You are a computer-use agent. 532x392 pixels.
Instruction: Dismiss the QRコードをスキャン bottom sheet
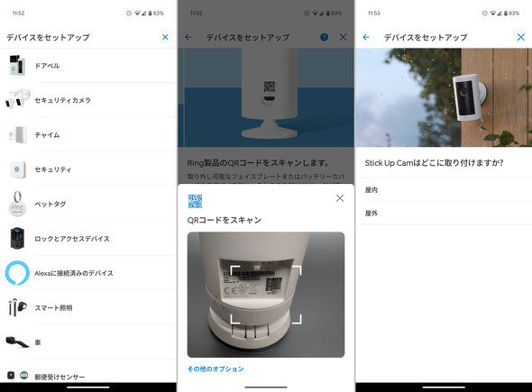pyautogui.click(x=340, y=198)
